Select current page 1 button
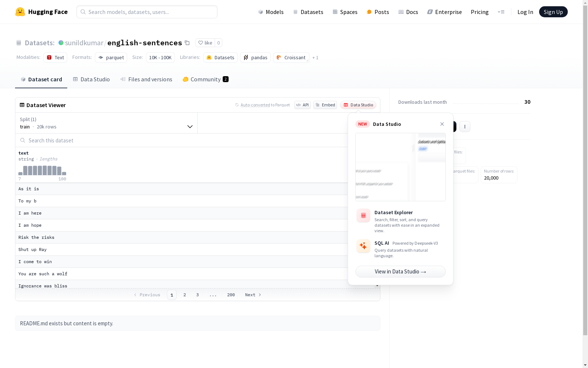 (172, 295)
